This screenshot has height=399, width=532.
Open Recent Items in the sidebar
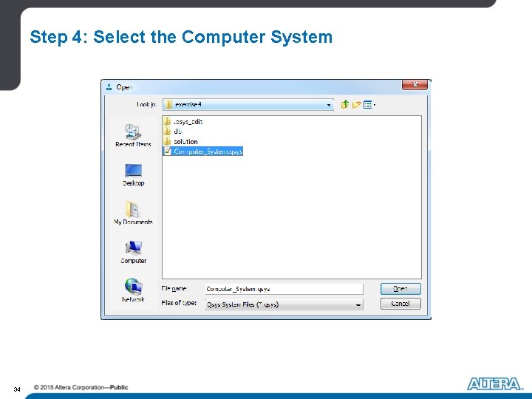tap(133, 135)
